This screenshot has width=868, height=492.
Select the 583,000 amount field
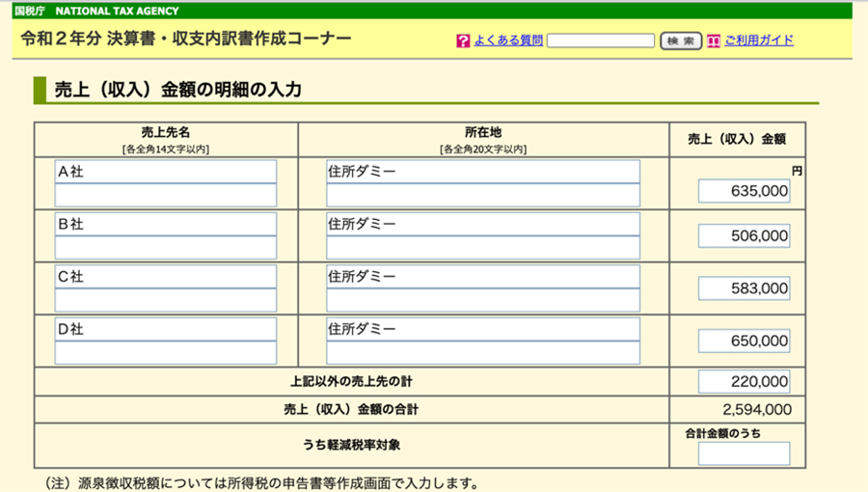tap(744, 288)
